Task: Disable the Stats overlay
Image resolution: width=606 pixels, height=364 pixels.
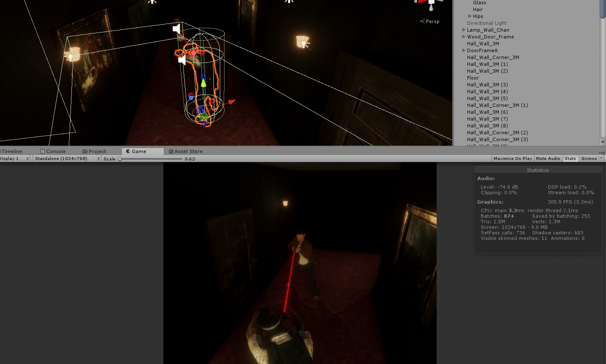Action: [570, 158]
